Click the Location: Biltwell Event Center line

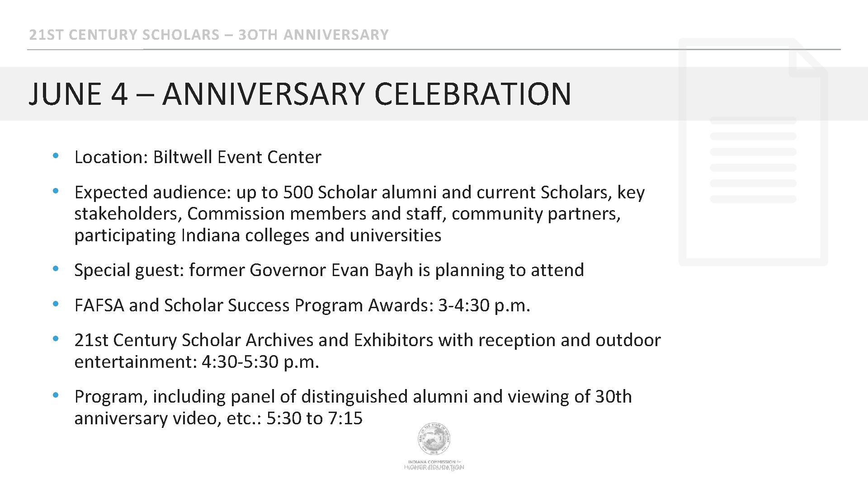pos(198,157)
